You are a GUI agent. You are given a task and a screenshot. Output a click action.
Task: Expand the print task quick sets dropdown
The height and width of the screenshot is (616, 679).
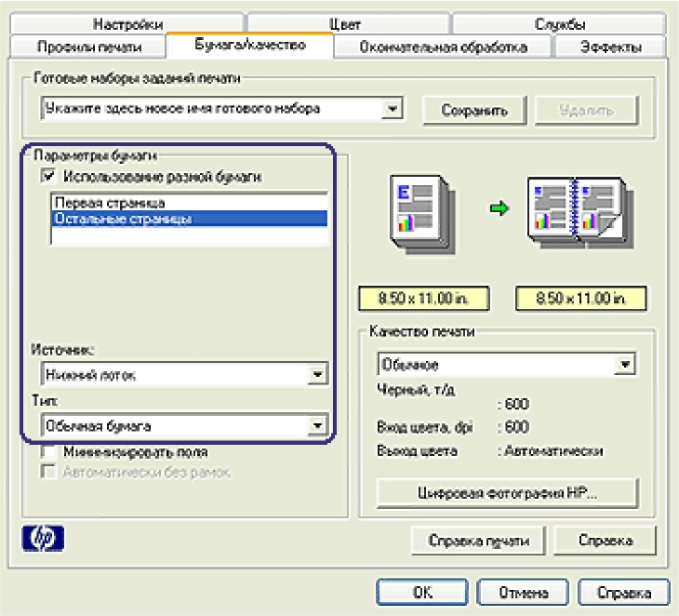[x=393, y=110]
